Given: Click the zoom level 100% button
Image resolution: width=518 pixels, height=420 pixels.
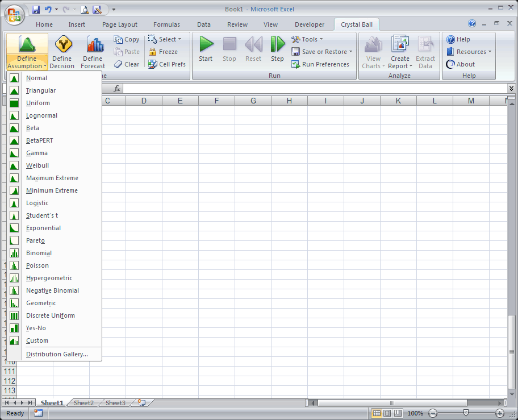Looking at the screenshot, I should tap(415, 413).
